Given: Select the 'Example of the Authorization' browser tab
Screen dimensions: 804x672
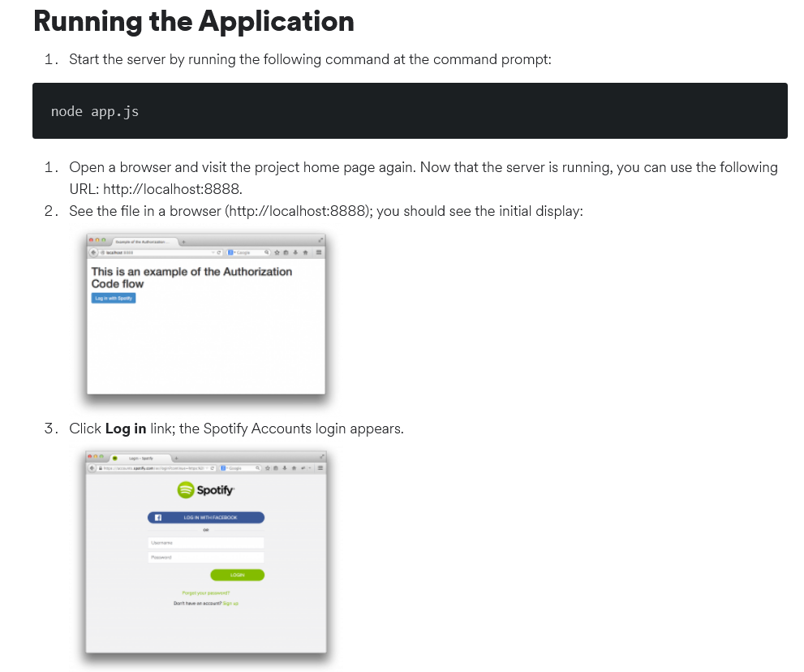Looking at the screenshot, I should [x=145, y=242].
